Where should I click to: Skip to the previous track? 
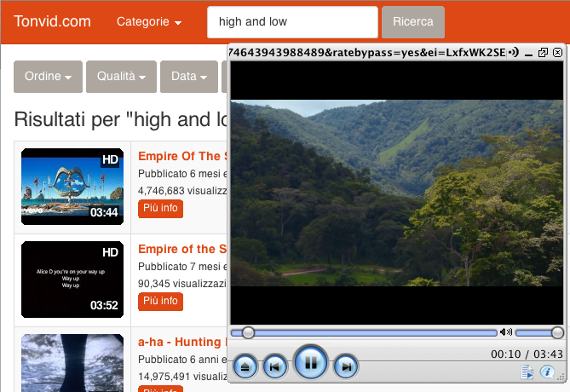coord(275,366)
